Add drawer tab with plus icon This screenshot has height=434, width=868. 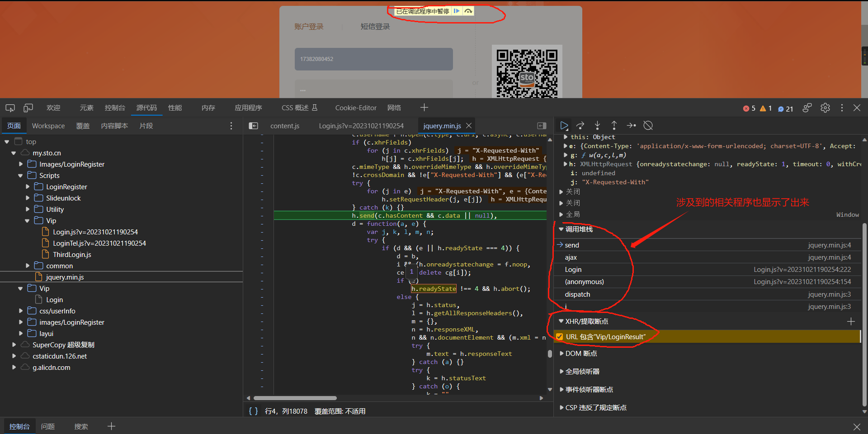coord(111,426)
